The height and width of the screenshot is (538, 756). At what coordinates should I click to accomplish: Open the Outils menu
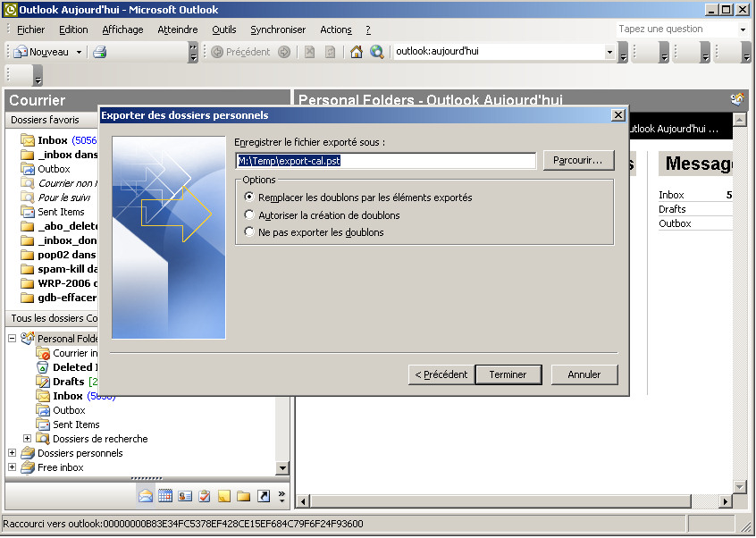click(224, 29)
